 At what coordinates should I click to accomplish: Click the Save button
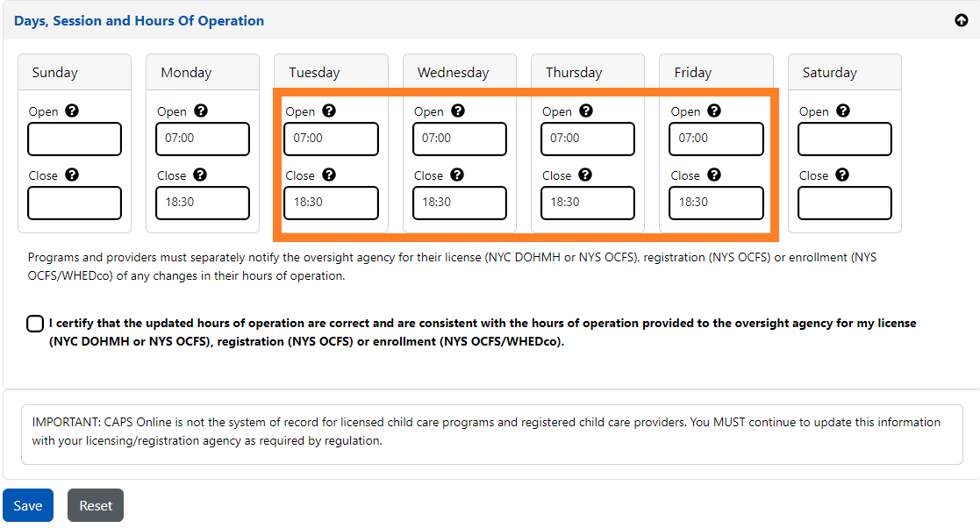(28, 505)
